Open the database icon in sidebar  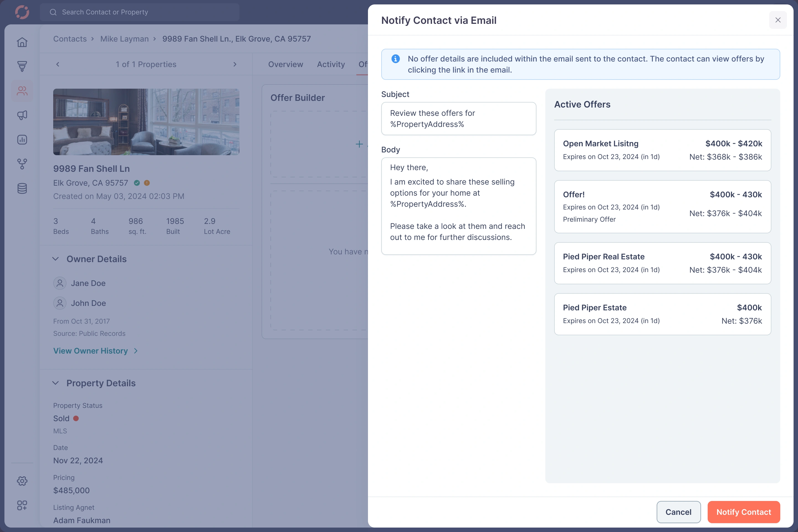(x=22, y=188)
